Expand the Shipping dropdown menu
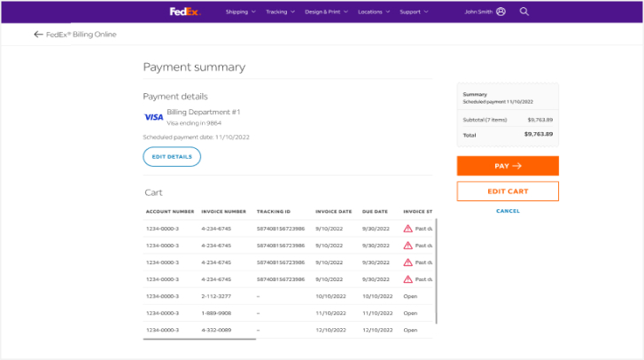The width and height of the screenshot is (644, 360). 240,12
